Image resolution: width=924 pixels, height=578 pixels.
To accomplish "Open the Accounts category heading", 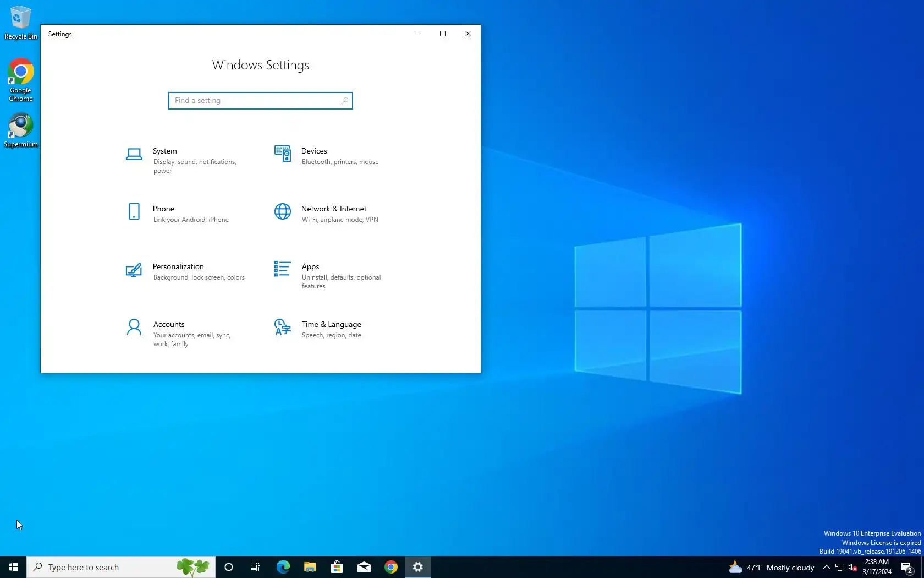I will click(169, 324).
